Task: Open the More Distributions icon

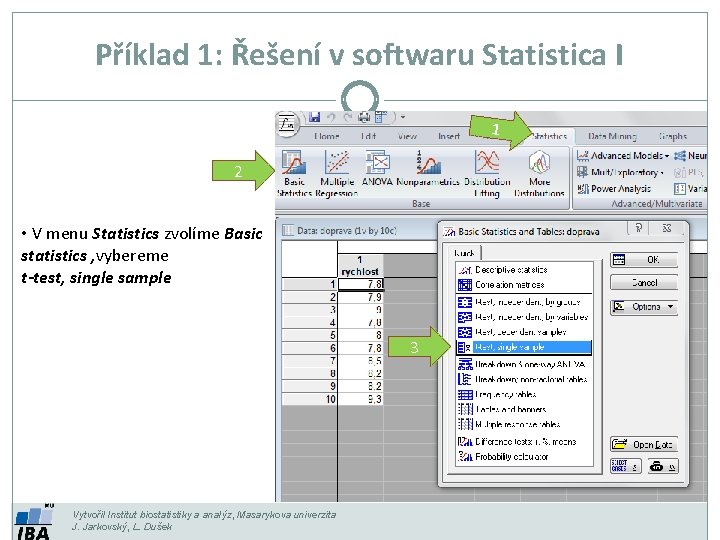Action: (x=539, y=173)
